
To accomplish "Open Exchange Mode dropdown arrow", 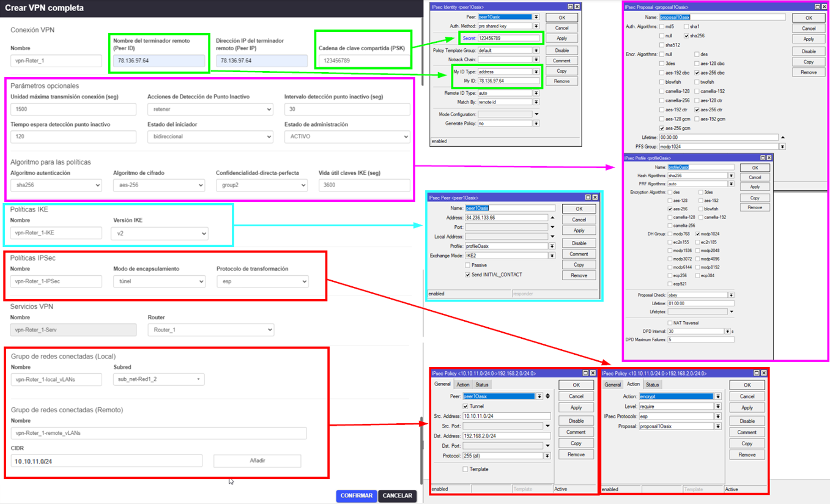I will point(552,256).
